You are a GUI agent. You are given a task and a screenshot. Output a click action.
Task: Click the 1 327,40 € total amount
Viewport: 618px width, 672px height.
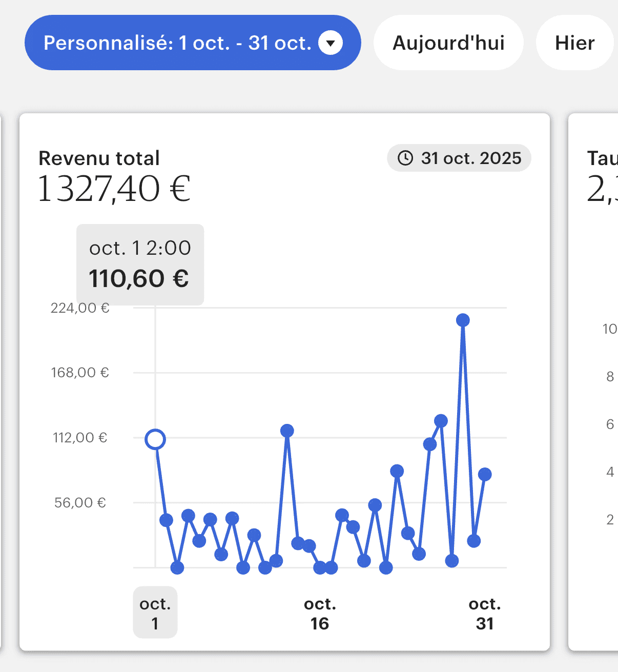(x=115, y=189)
